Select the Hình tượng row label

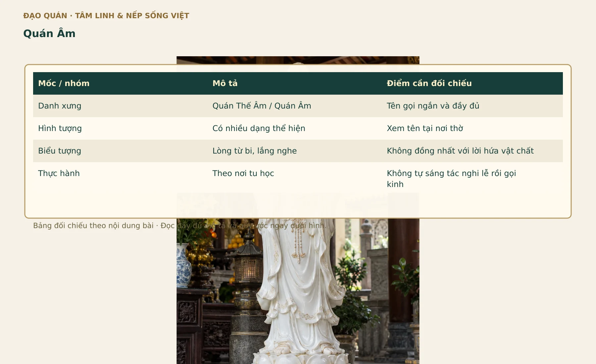pyautogui.click(x=60, y=128)
